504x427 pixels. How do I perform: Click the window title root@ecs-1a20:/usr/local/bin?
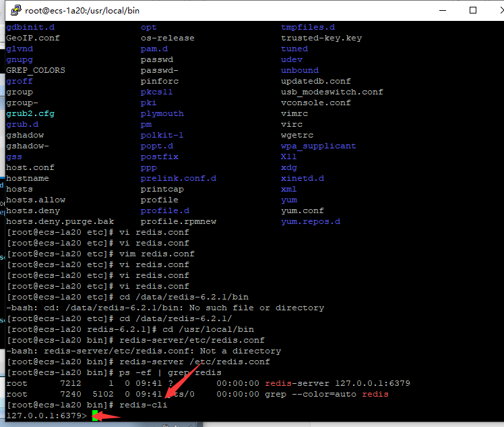coord(82,11)
